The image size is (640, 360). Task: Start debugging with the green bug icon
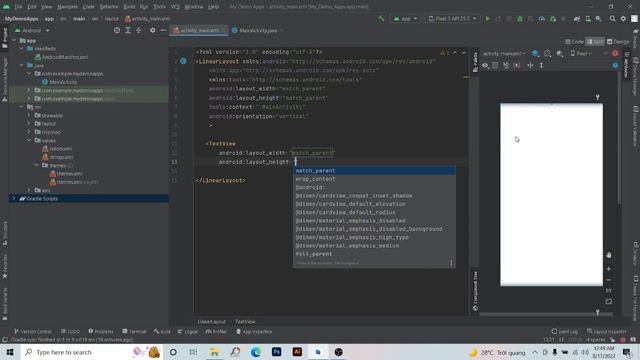tap(520, 19)
